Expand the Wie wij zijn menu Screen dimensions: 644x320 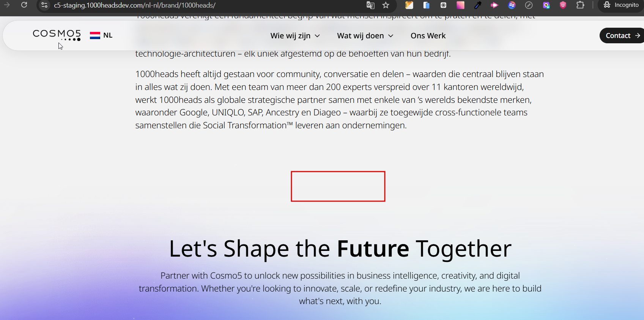(295, 36)
